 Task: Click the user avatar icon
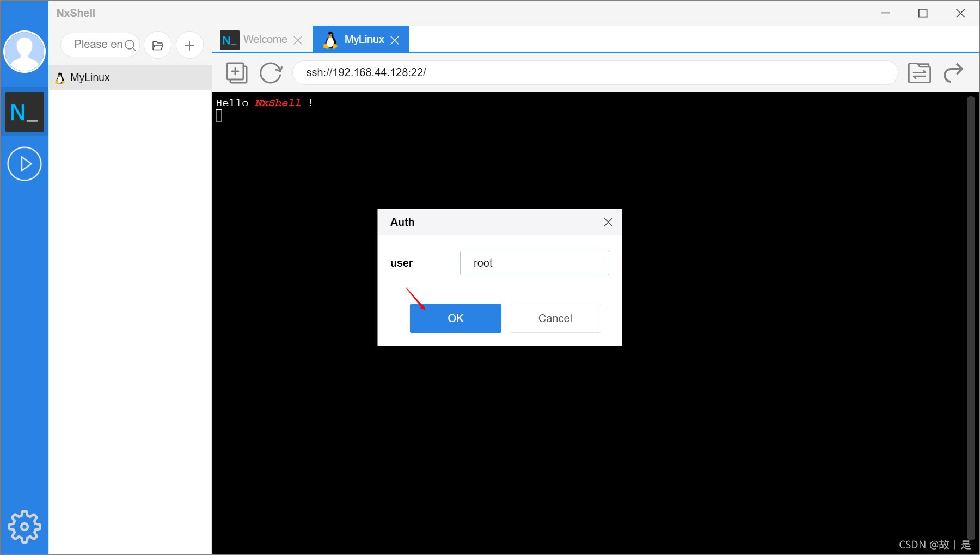click(x=24, y=52)
